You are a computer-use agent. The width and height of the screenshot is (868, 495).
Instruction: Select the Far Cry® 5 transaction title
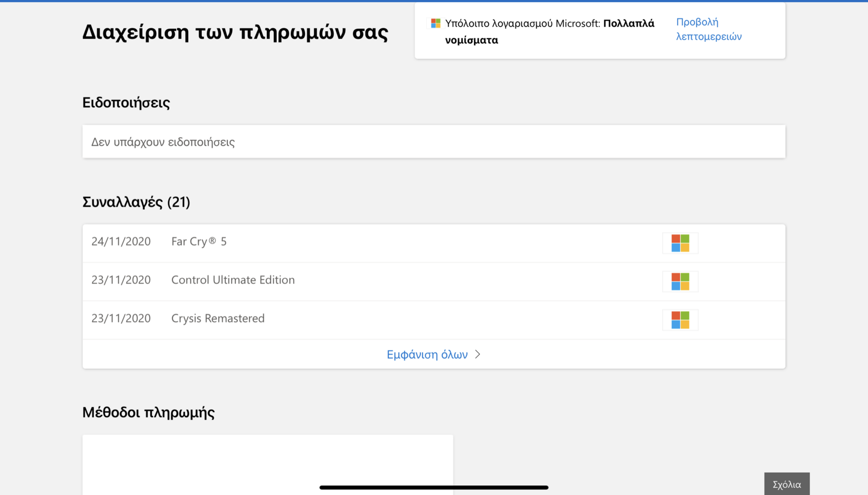(199, 241)
